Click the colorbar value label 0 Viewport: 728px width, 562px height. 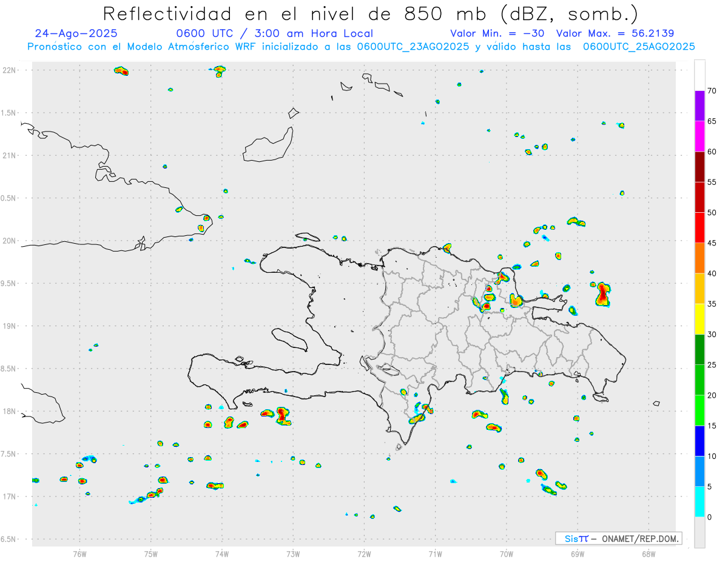click(709, 517)
